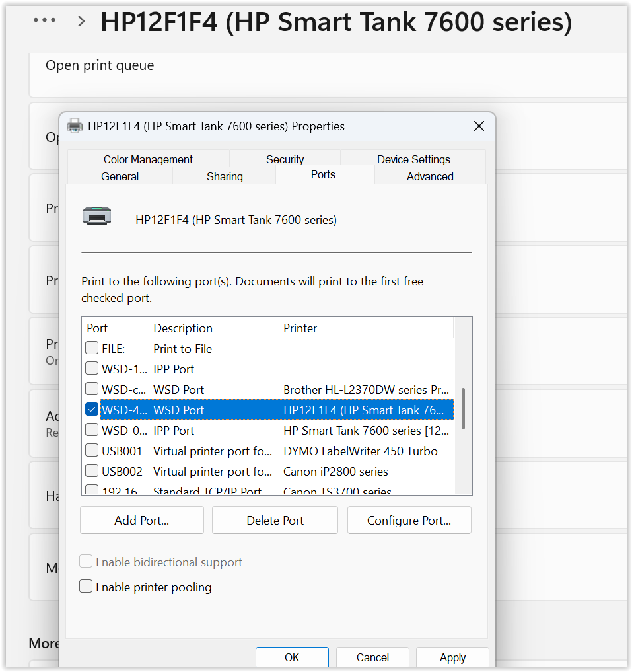Click the 'USB001' port name
The height and width of the screenshot is (672, 632).
[122, 451]
